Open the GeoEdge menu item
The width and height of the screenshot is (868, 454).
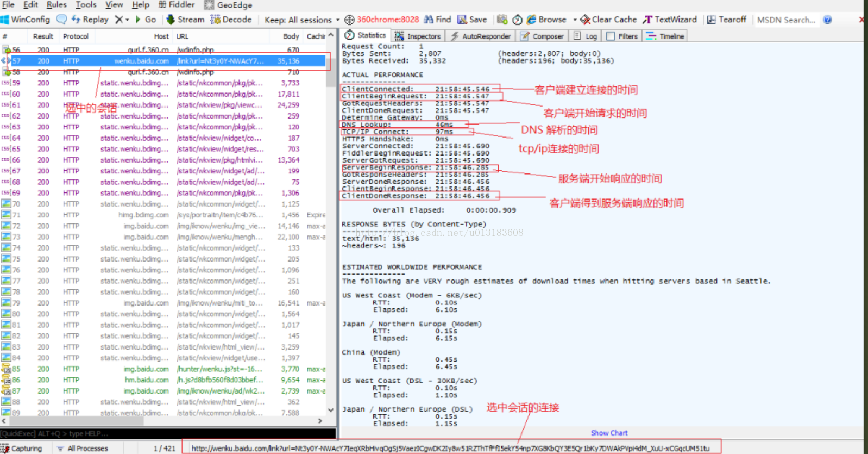(228, 4)
